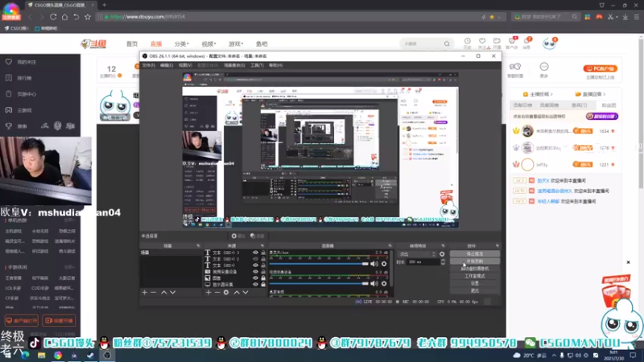Pop out the OBS 来源 dock icon
Screen dimensions: 644x362
(x=263, y=246)
